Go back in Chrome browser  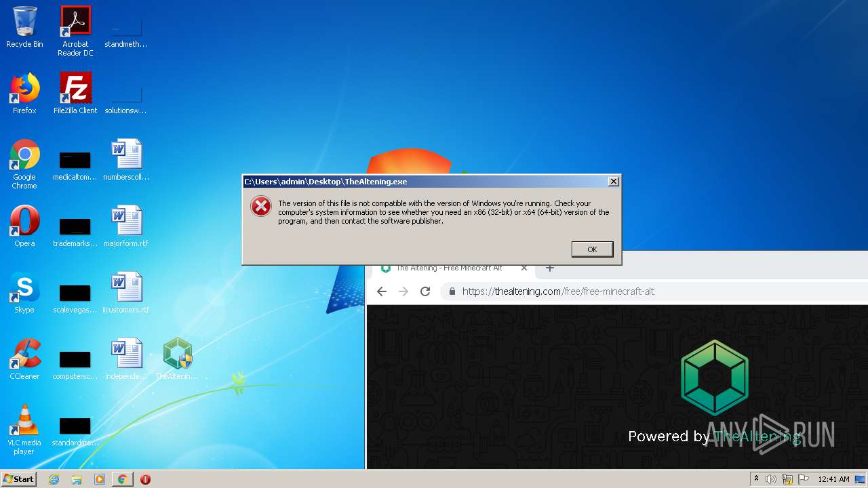pos(382,291)
